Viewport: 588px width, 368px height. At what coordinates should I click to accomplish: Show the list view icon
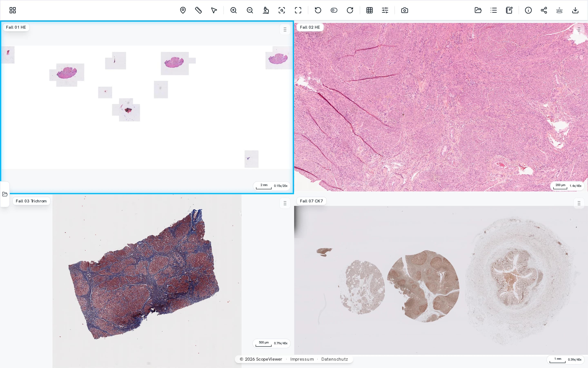coord(494,10)
